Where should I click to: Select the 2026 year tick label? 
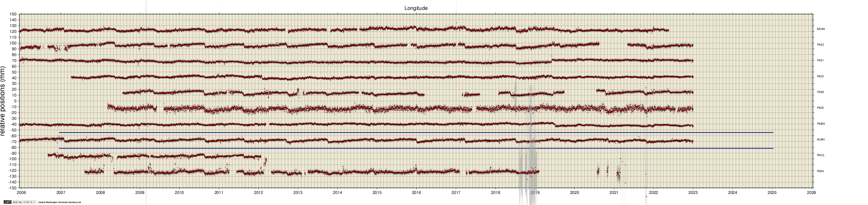click(811, 192)
